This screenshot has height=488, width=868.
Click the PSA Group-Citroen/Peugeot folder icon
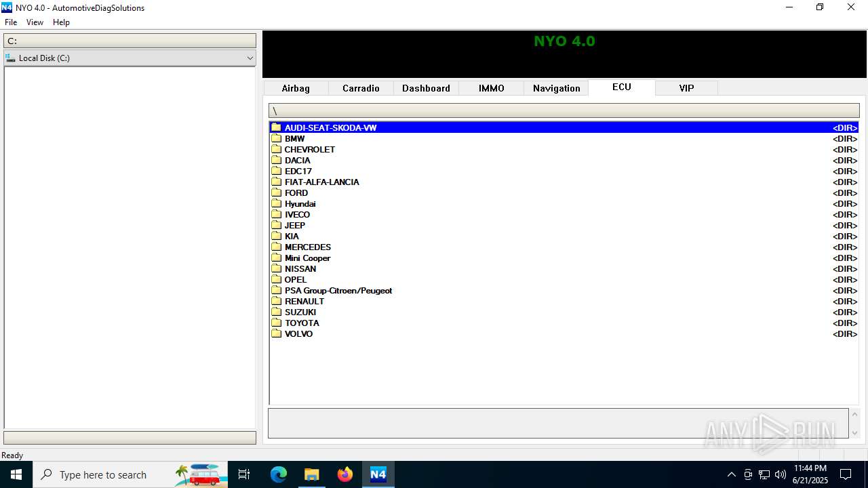tap(276, 290)
